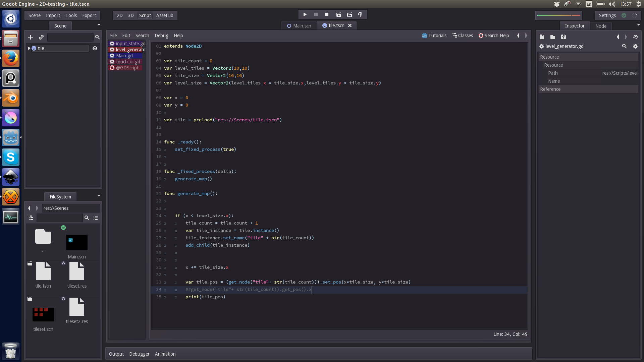Open the Inspector history icon
The width and height of the screenshot is (644, 362).
click(x=635, y=37)
